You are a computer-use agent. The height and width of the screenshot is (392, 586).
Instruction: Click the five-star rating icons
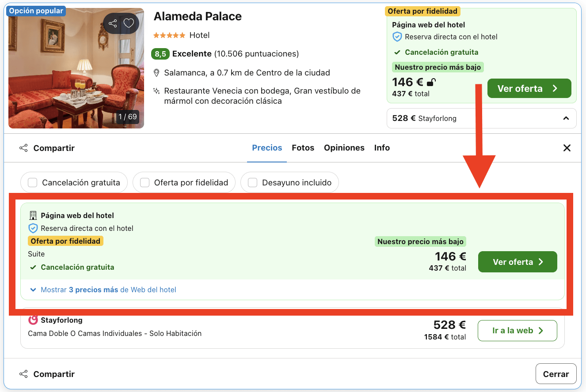pyautogui.click(x=169, y=35)
